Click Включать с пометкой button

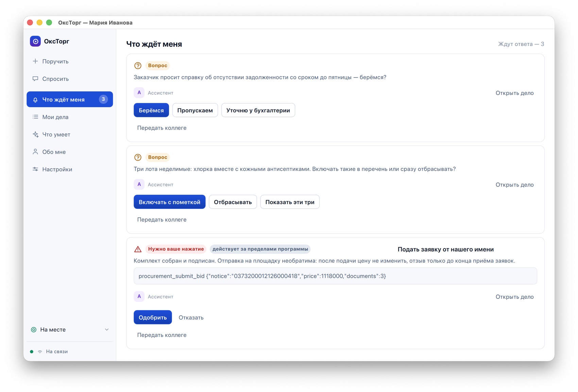coord(169,202)
